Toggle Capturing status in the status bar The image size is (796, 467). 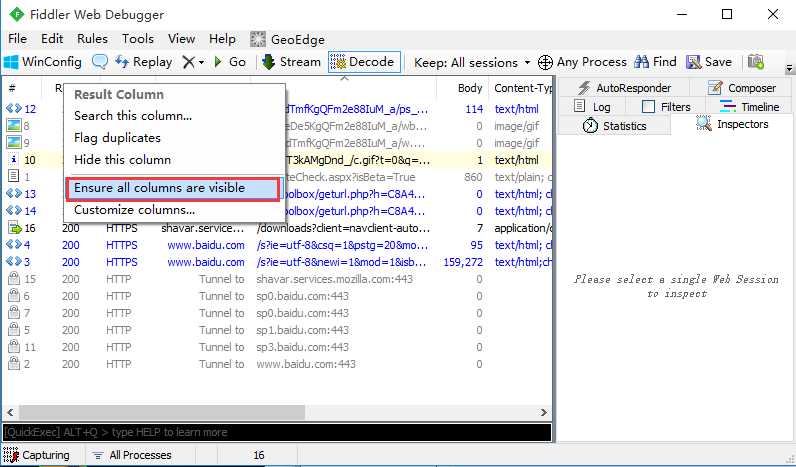[37, 455]
